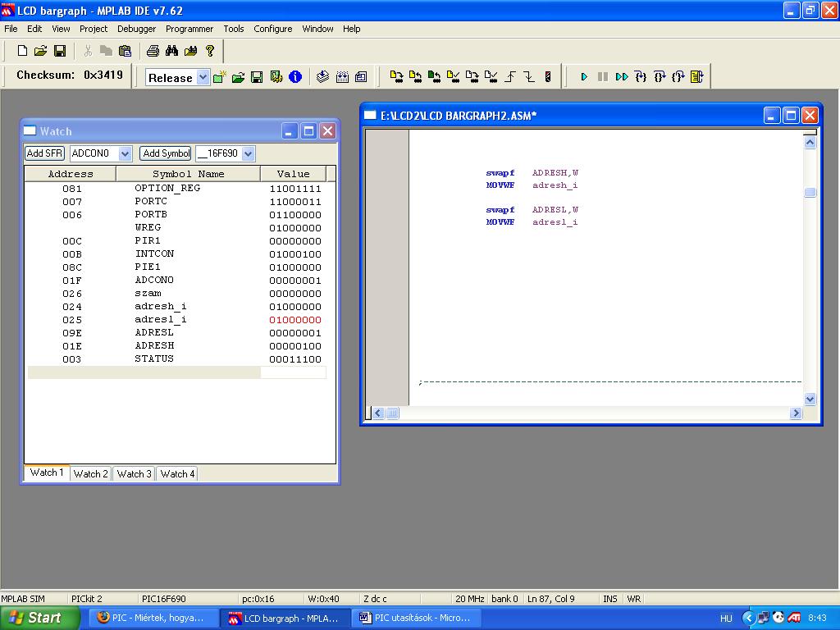Click the vertical scrollbar thumb in ASM editor

point(810,192)
